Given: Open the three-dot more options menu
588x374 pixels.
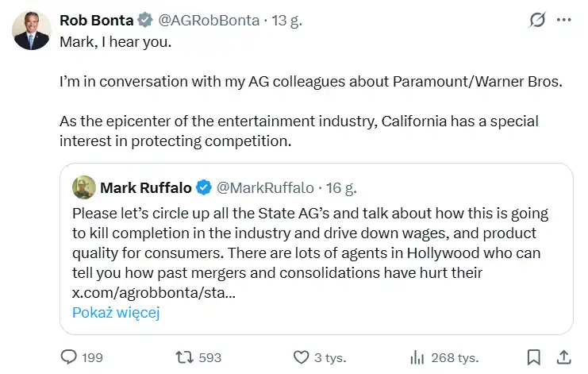Looking at the screenshot, I should click(565, 20).
